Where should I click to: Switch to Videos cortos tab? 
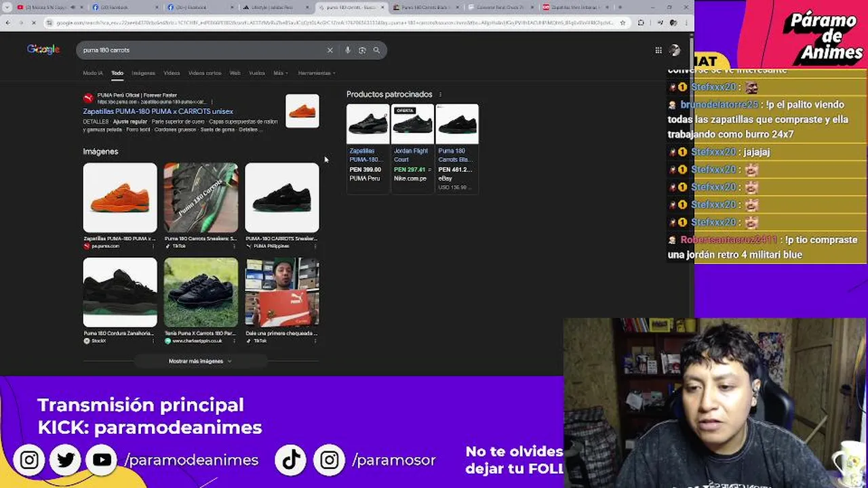point(205,73)
